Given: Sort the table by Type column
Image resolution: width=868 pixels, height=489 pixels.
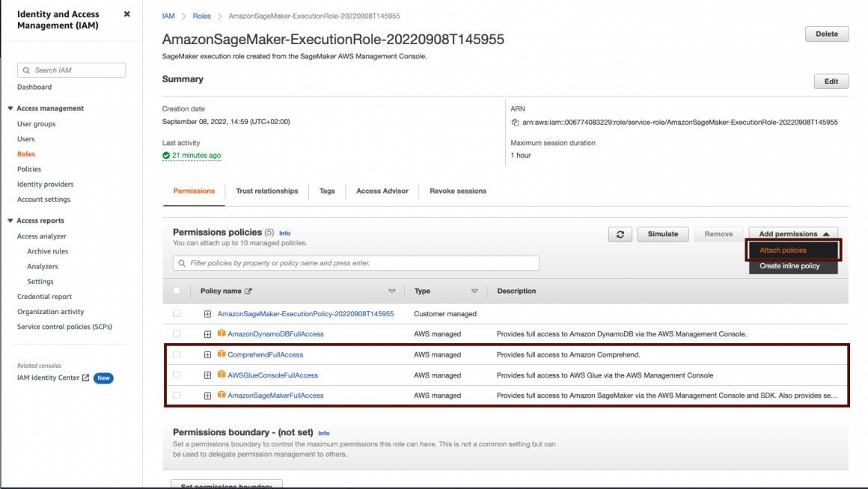Looking at the screenshot, I should (474, 291).
